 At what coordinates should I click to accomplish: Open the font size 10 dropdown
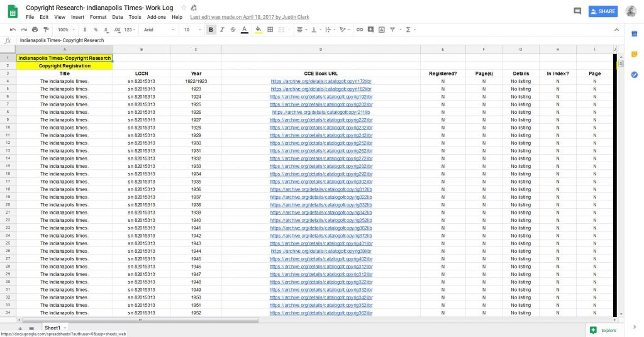(x=192, y=30)
